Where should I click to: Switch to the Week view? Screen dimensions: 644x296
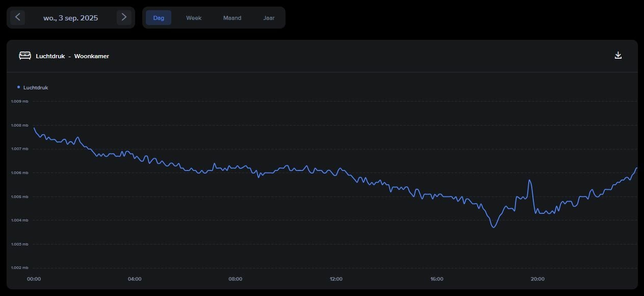pyautogui.click(x=194, y=18)
